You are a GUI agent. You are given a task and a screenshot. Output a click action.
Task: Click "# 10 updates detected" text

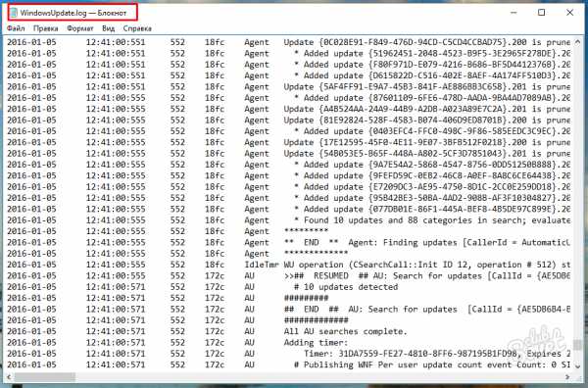pyautogui.click(x=346, y=287)
